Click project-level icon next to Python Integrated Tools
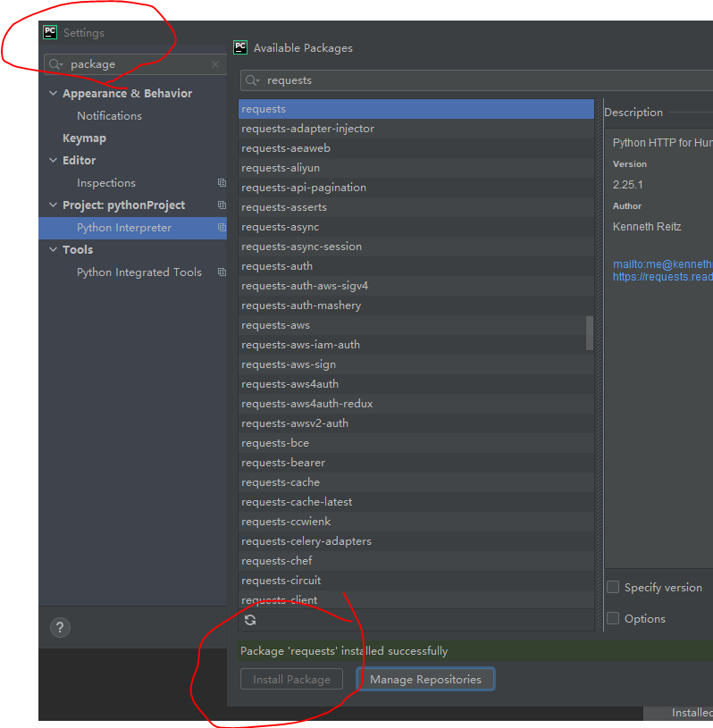The height and width of the screenshot is (728, 713). tap(222, 272)
